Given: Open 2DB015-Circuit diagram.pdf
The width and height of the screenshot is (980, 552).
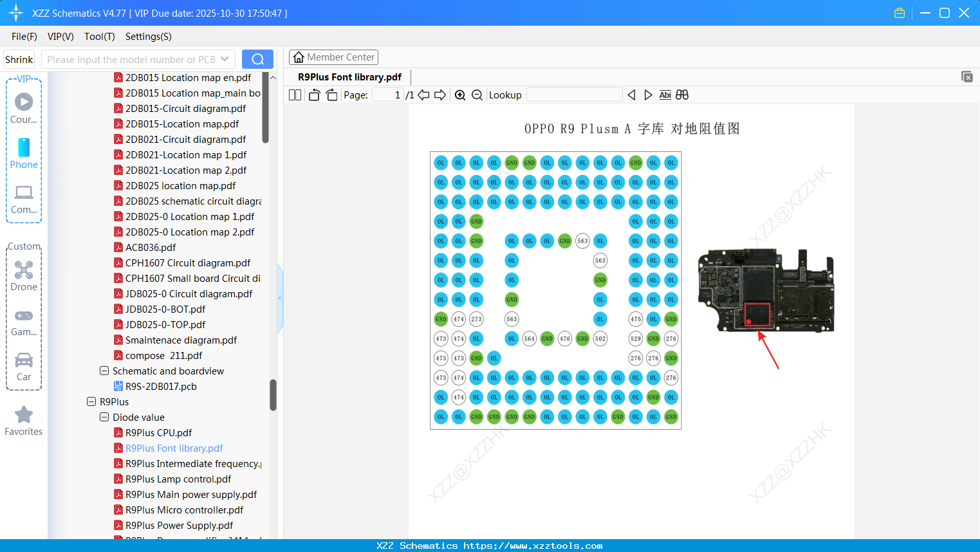Looking at the screenshot, I should pyautogui.click(x=185, y=108).
